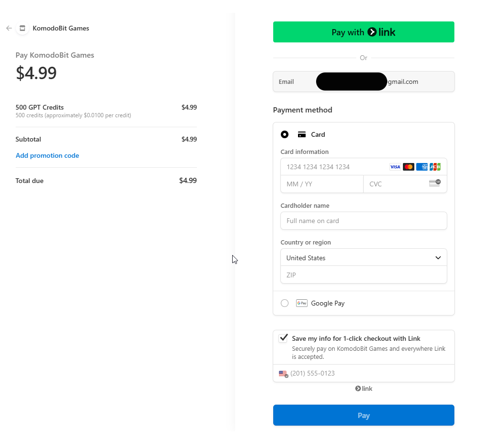Click the American Express logo

pos(421,167)
